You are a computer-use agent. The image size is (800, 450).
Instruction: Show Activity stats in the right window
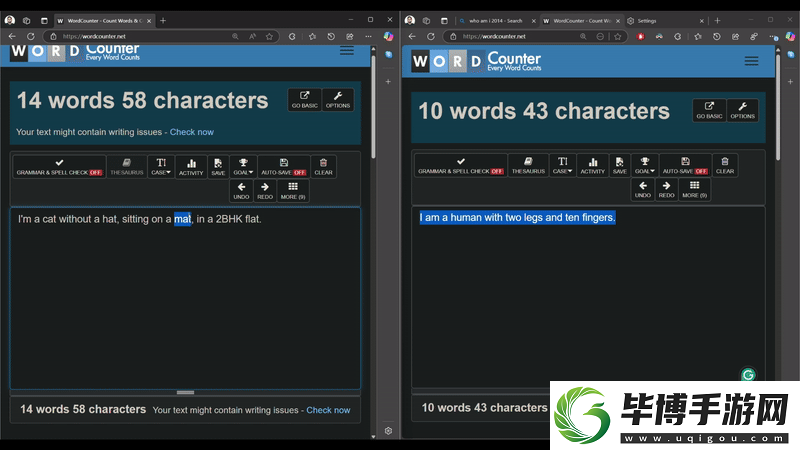pos(592,166)
